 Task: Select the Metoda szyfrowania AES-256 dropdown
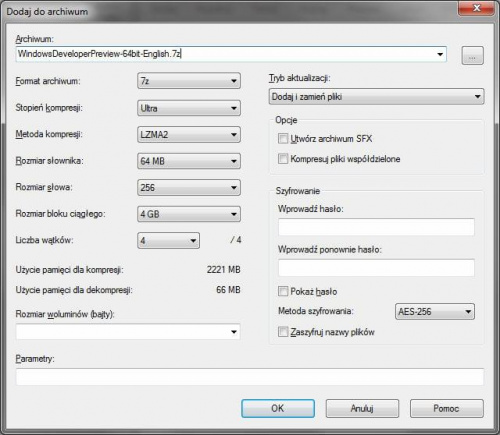point(435,312)
